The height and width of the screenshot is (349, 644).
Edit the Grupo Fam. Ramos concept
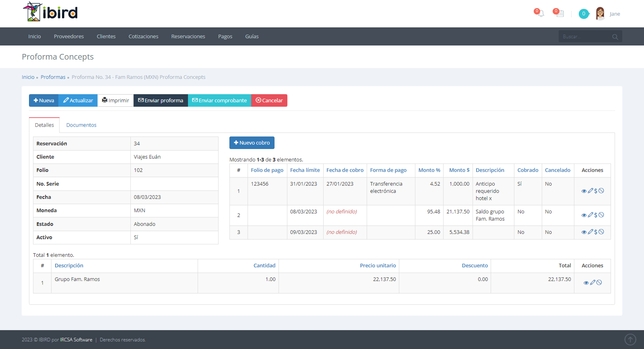[592, 283]
